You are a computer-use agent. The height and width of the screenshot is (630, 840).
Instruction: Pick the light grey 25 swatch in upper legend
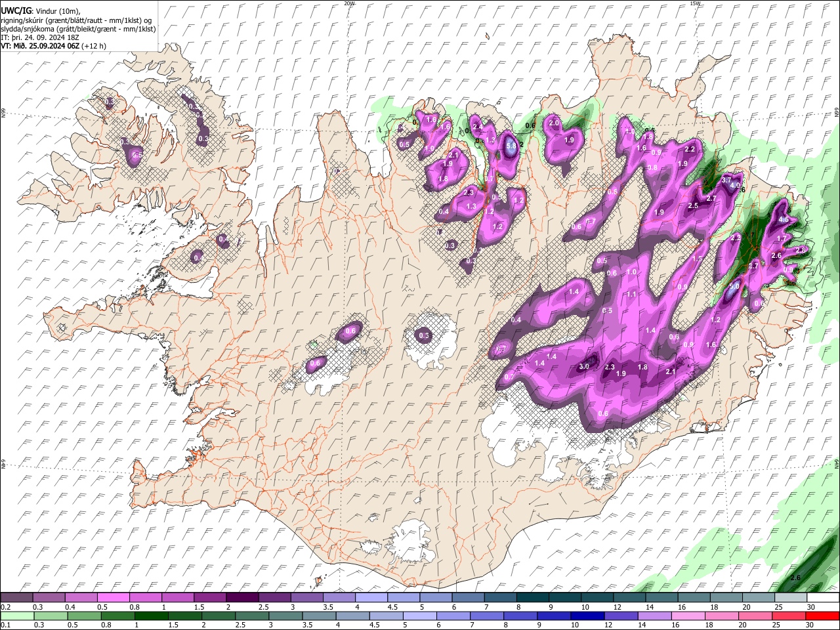[791, 598]
